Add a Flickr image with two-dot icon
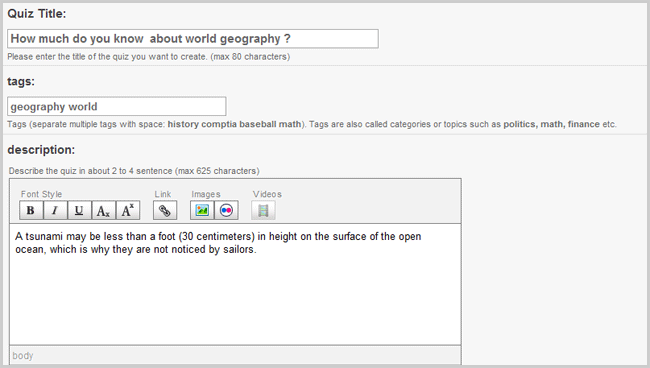Viewport: 650px width, 368px height. [226, 211]
